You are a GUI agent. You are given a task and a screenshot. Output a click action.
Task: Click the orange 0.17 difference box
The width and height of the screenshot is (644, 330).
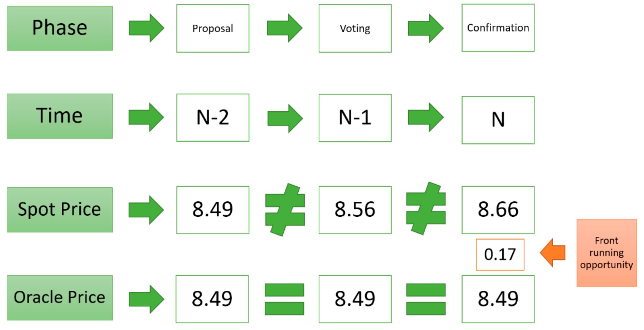pos(500,254)
